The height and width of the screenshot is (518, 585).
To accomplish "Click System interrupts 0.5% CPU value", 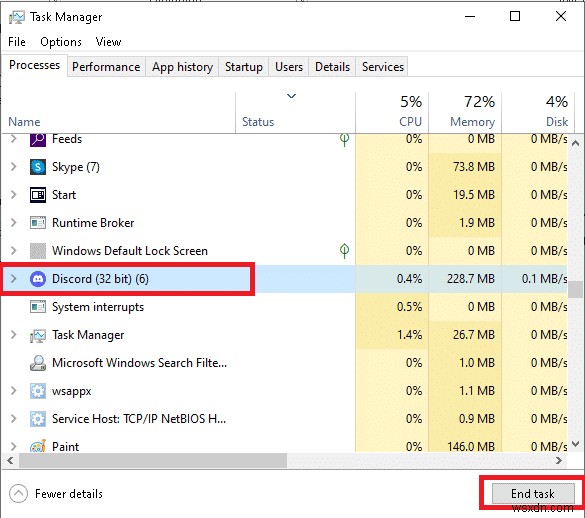I will 410,307.
